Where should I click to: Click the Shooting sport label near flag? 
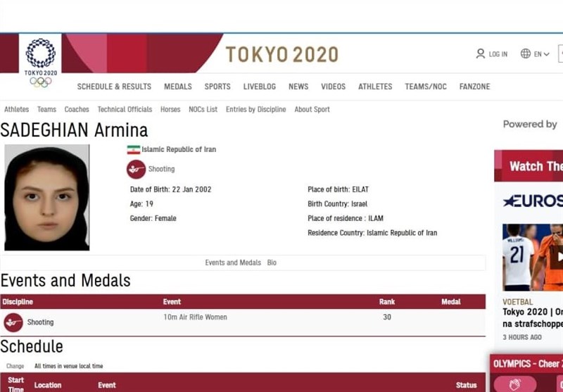pyautogui.click(x=161, y=169)
